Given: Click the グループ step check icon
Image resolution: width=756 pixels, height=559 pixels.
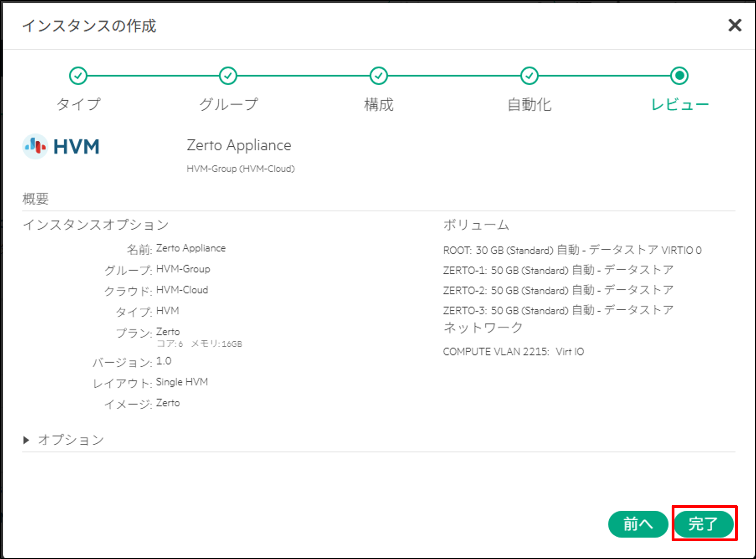Looking at the screenshot, I should click(x=228, y=76).
